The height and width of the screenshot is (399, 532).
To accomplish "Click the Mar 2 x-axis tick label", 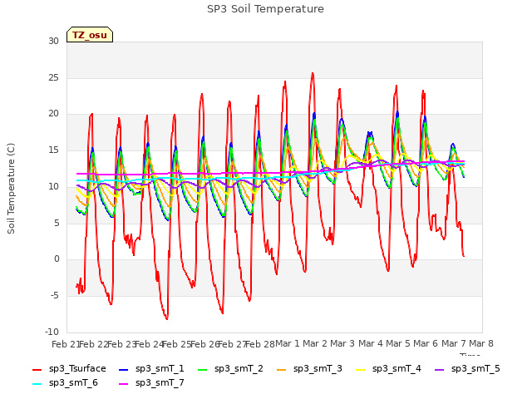I will click(315, 343).
